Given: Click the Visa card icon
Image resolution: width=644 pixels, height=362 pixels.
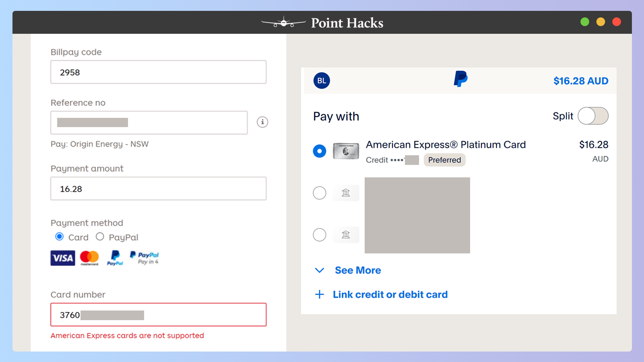Looking at the screenshot, I should 62,258.
